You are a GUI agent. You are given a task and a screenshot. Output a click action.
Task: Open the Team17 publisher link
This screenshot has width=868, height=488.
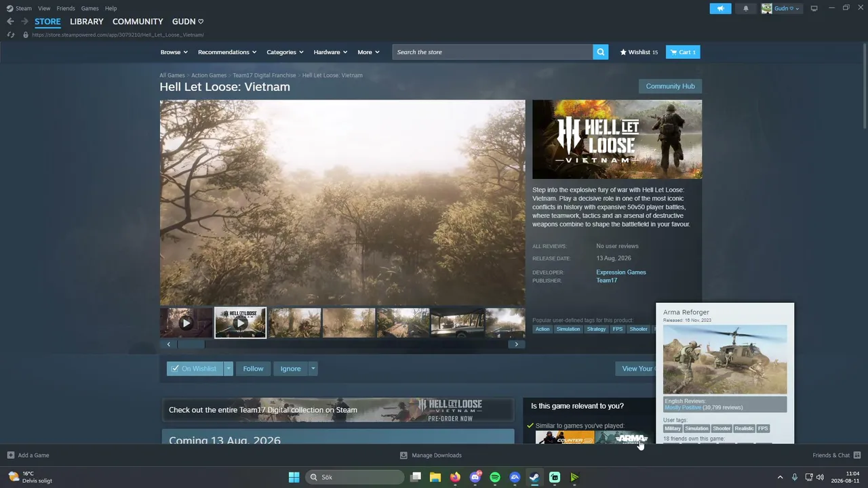tap(606, 281)
